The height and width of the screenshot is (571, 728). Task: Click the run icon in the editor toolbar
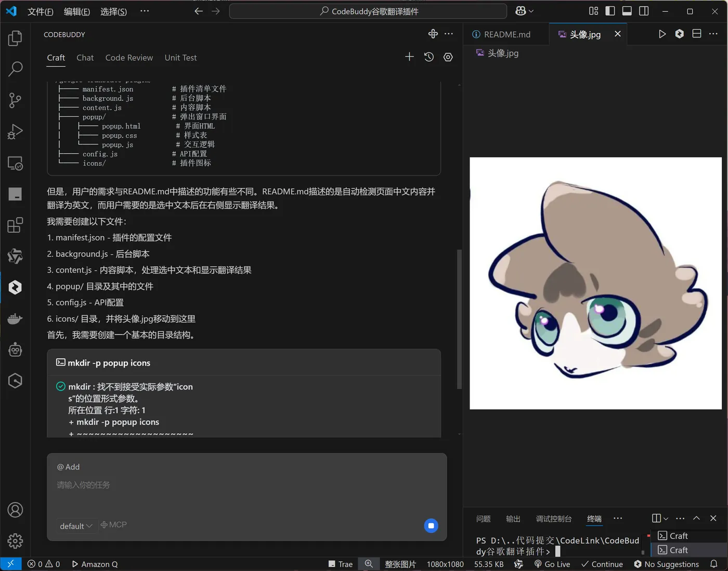[662, 34]
